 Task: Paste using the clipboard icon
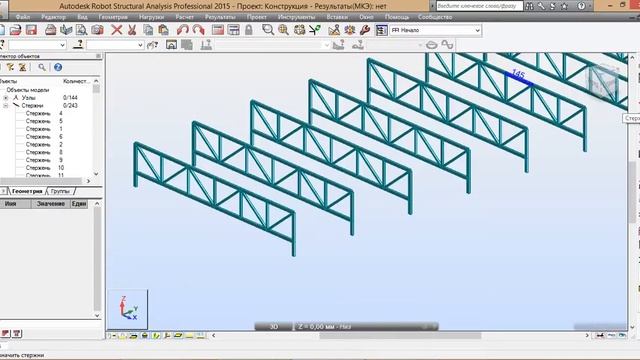pyautogui.click(x=163, y=30)
